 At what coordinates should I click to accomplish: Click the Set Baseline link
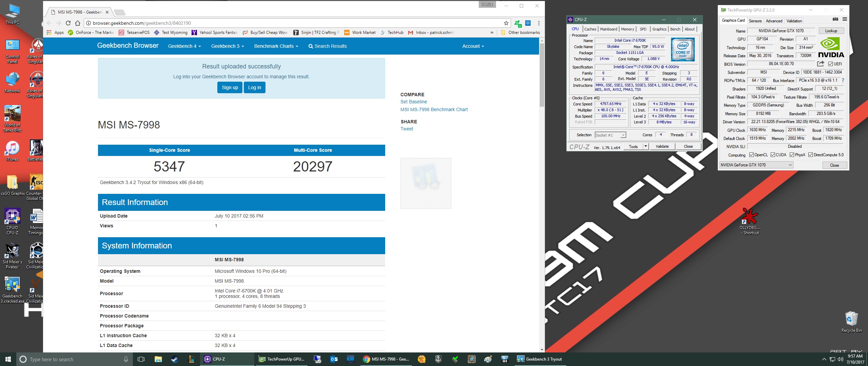coord(414,102)
